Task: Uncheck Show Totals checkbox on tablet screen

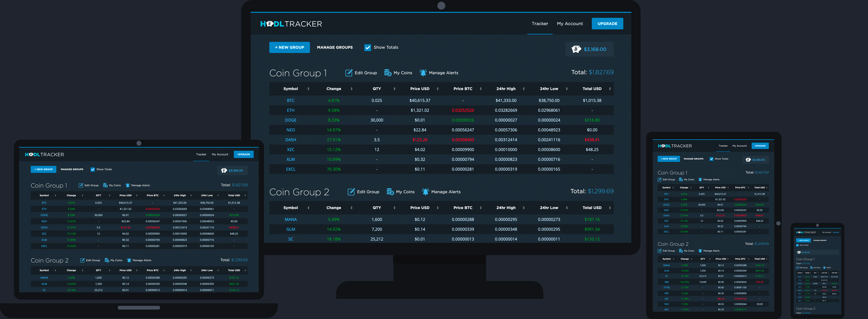Action: coord(711,159)
